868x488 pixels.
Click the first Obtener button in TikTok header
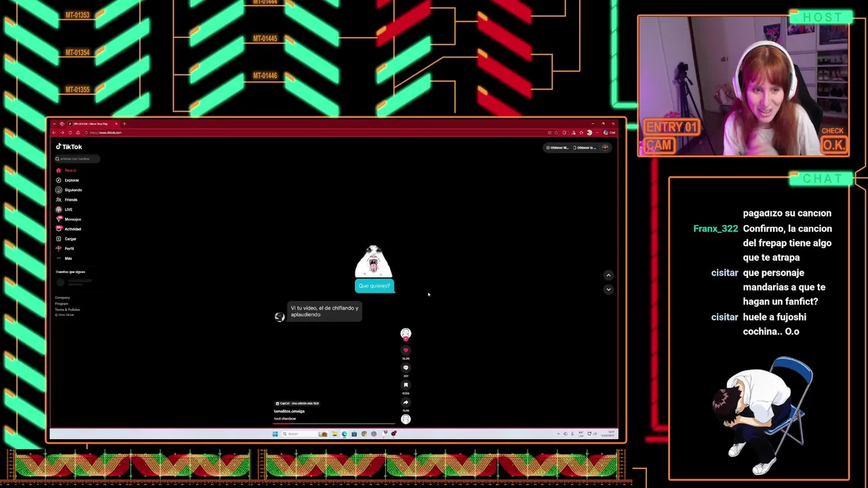coord(559,148)
